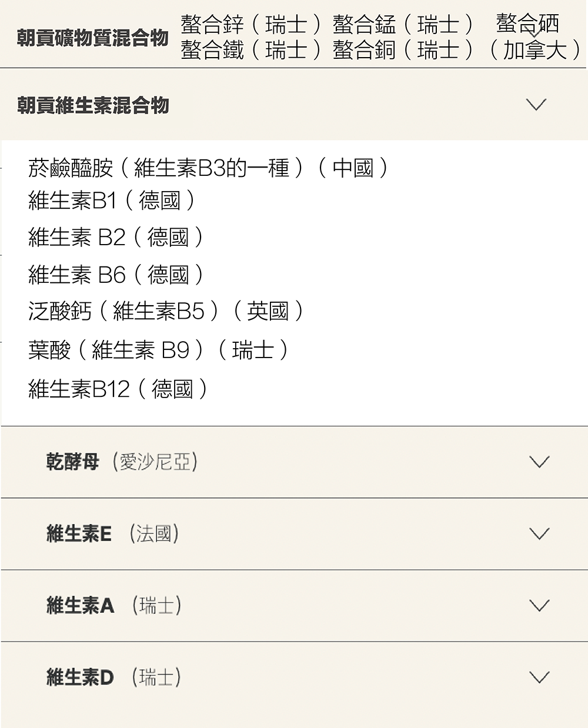The height and width of the screenshot is (728, 588).
Task: Select the 朝貢維生素混合物 heading title
Action: click(93, 106)
